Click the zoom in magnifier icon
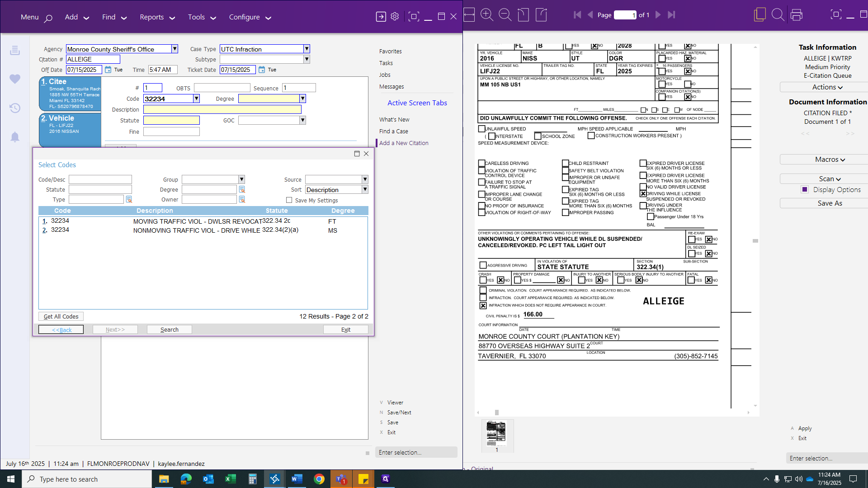 click(x=486, y=15)
